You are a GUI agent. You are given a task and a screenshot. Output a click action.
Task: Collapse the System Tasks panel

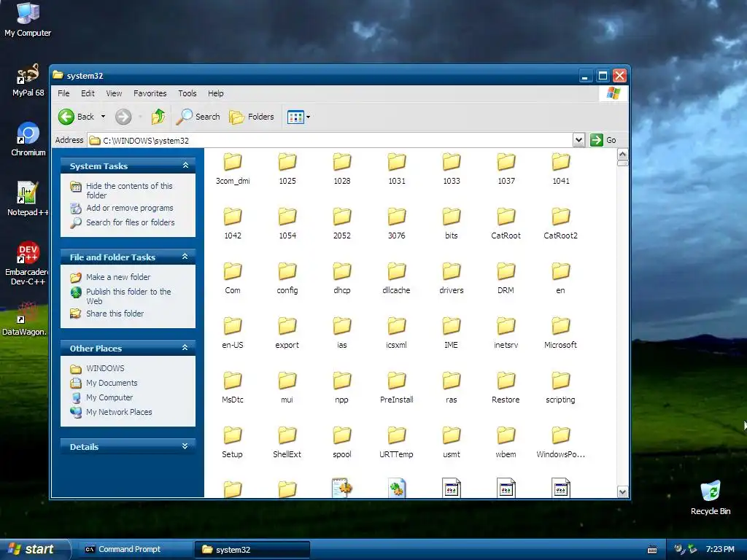coord(185,166)
